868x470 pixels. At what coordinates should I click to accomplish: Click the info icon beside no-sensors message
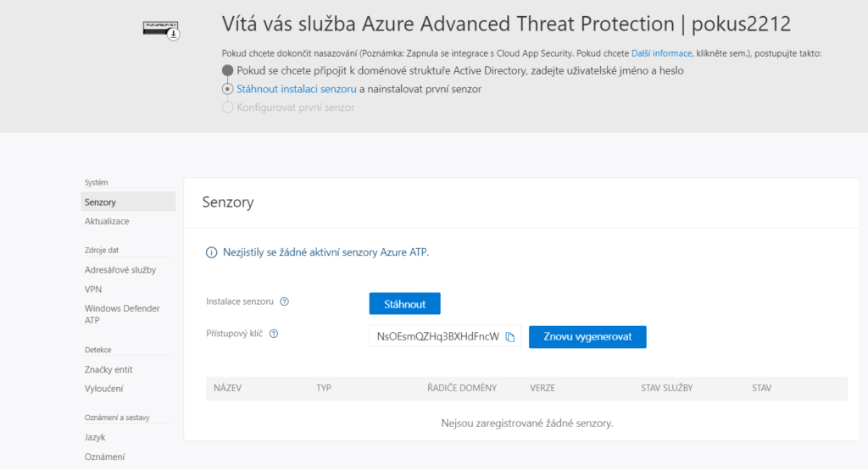point(211,252)
